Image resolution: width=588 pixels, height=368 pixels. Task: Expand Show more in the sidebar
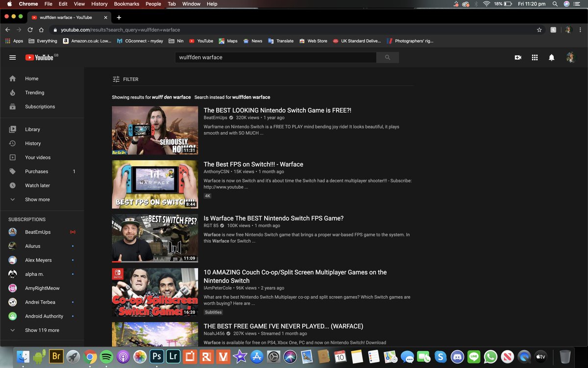click(x=37, y=200)
